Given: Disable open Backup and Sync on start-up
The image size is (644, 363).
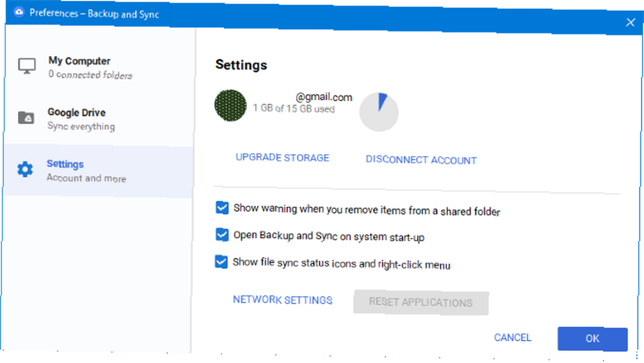Looking at the screenshot, I should [x=222, y=235].
